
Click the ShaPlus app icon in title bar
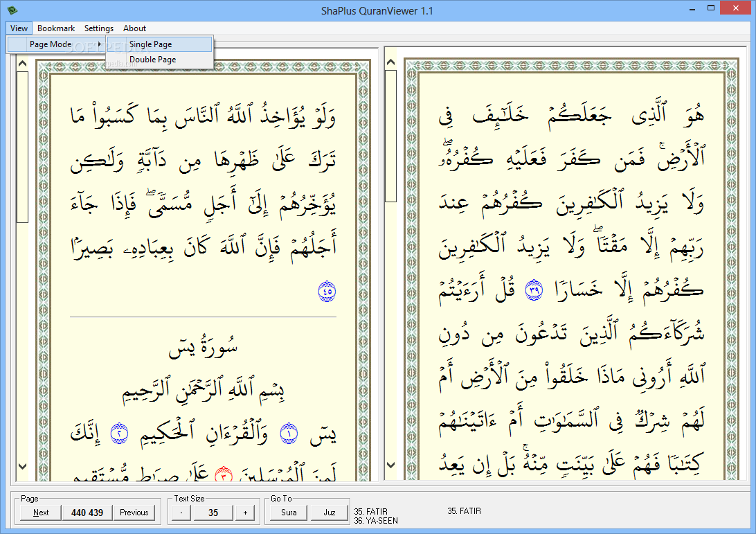pyautogui.click(x=12, y=10)
